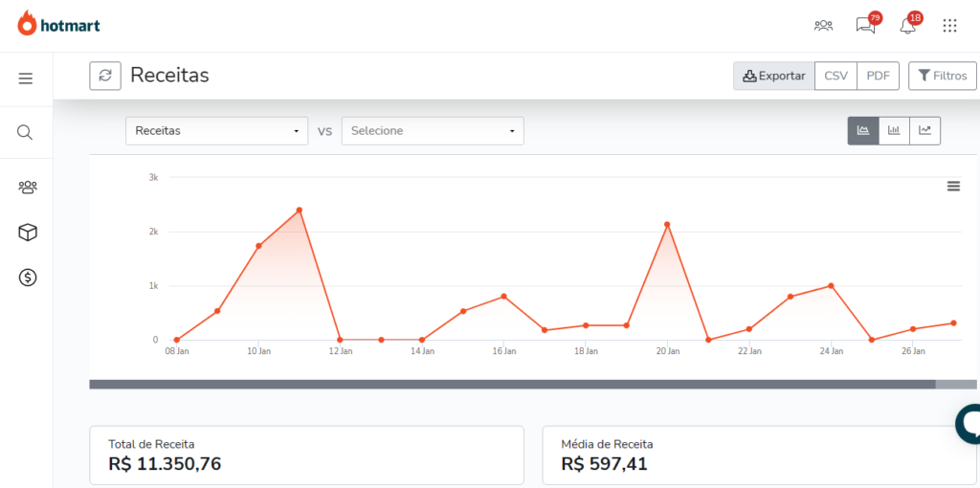Open the sidebar users group icon
Viewport: 980px width, 488px height.
coord(28,188)
